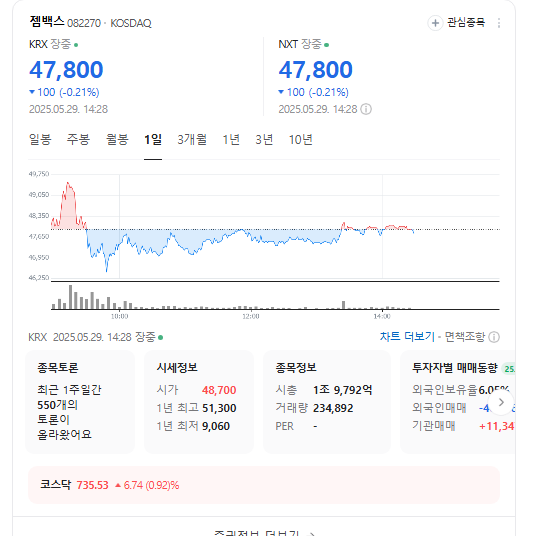The image size is (536, 536).
Task: Click the NXT green market-status dot
Action: (x=326, y=45)
